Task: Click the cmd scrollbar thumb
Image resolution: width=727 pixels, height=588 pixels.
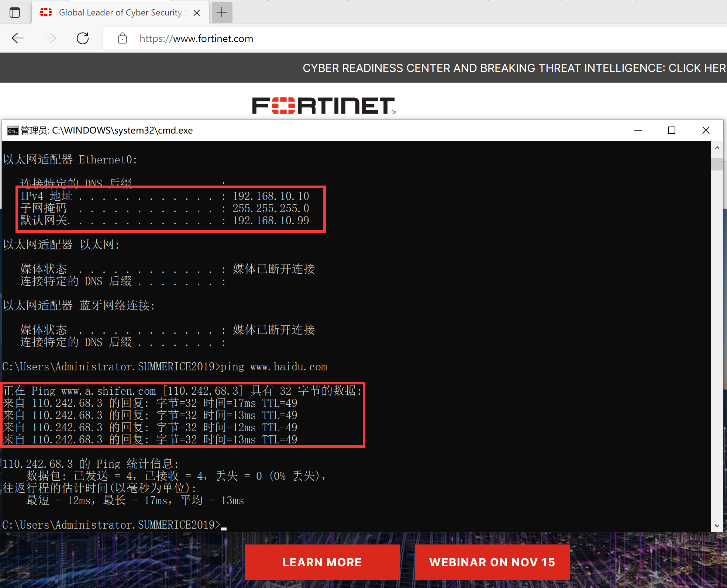Action: tap(717, 164)
